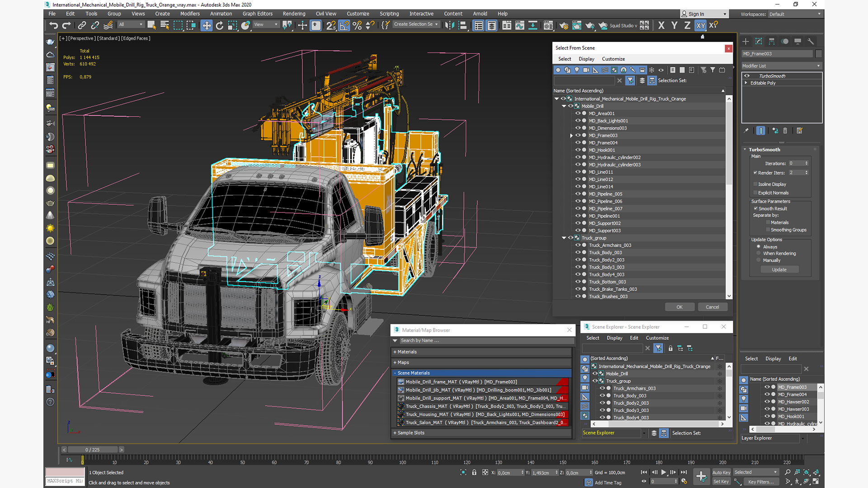Click the Redo arrow in main toolbar
This screenshot has height=488, width=868.
tap(66, 25)
